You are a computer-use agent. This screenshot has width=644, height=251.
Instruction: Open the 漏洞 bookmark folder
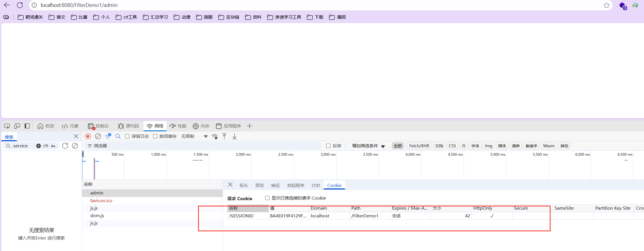[337, 17]
